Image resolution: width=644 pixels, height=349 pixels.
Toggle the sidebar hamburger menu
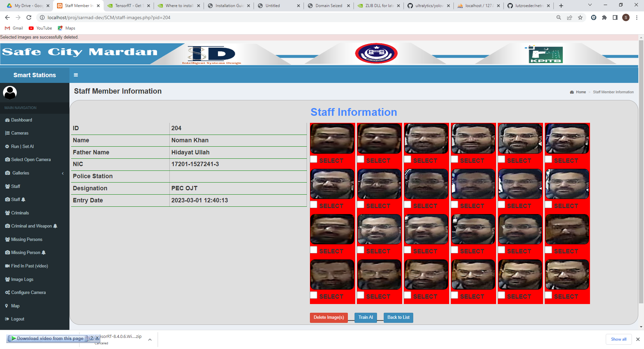pyautogui.click(x=76, y=75)
